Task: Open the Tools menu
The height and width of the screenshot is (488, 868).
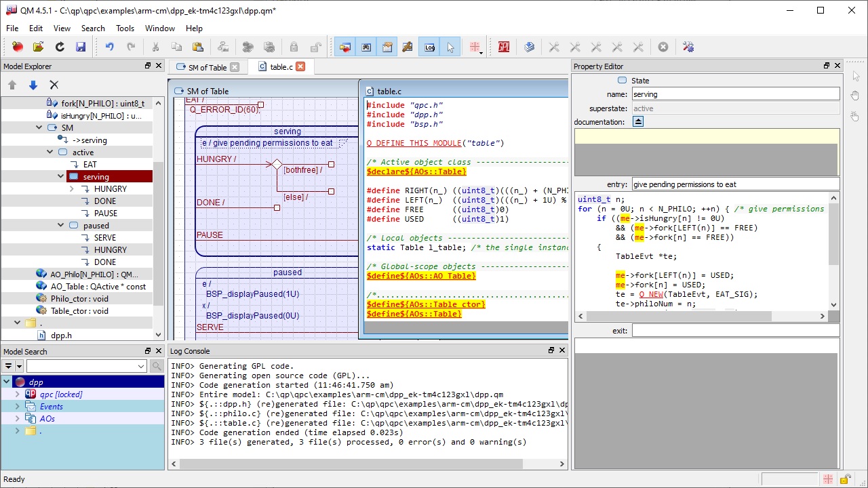Action: click(125, 28)
